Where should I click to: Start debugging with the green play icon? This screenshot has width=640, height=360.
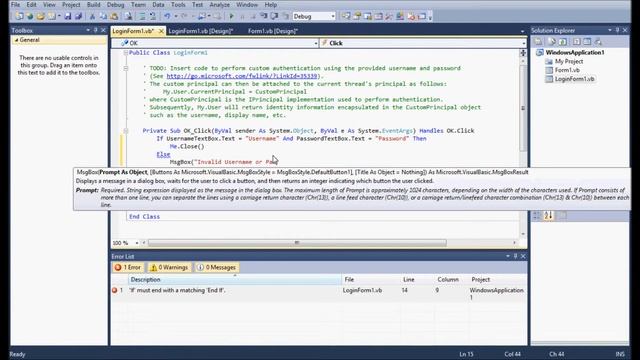[231, 16]
